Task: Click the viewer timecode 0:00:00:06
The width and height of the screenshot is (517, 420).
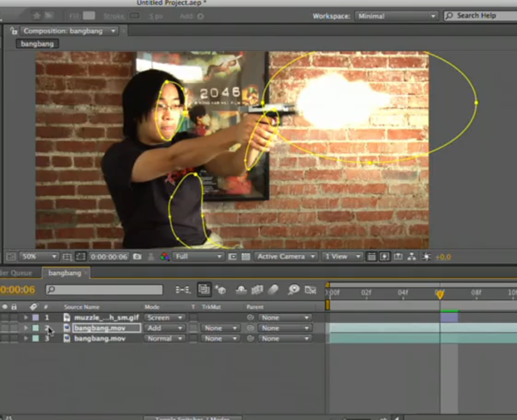Action: tap(109, 256)
